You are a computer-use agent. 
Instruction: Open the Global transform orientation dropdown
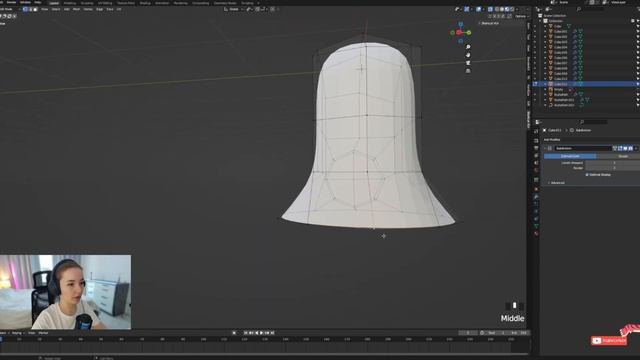(x=233, y=9)
